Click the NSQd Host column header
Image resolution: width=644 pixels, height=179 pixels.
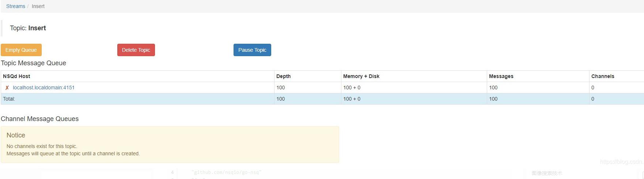pyautogui.click(x=16, y=76)
